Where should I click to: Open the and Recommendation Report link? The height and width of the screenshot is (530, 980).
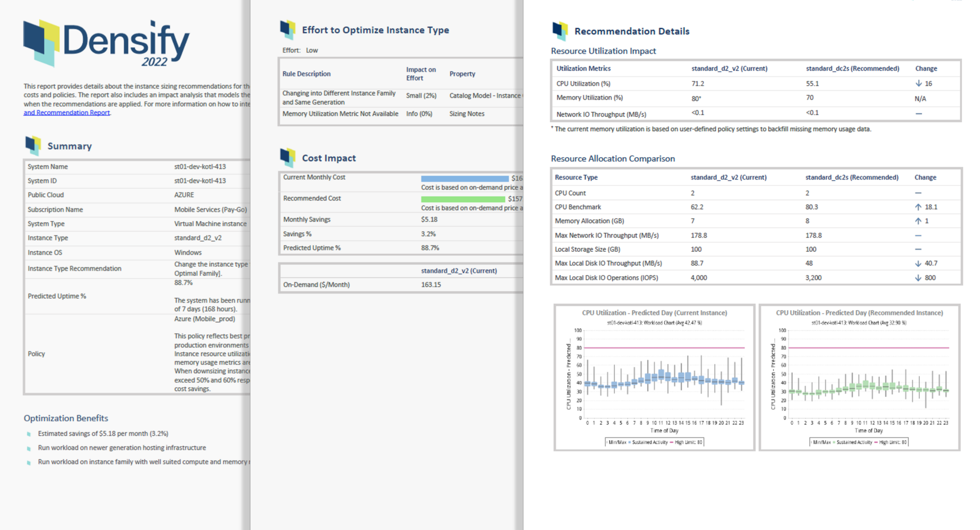(66, 112)
